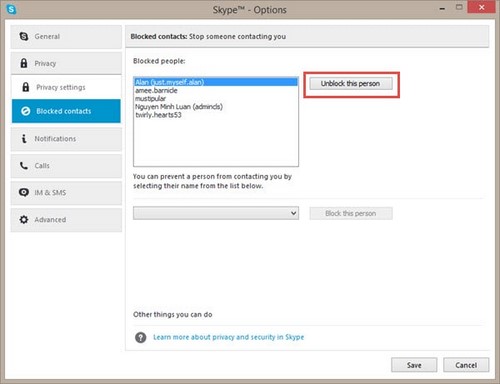Open the Notifications section
This screenshot has width=500, height=384.
66,139
